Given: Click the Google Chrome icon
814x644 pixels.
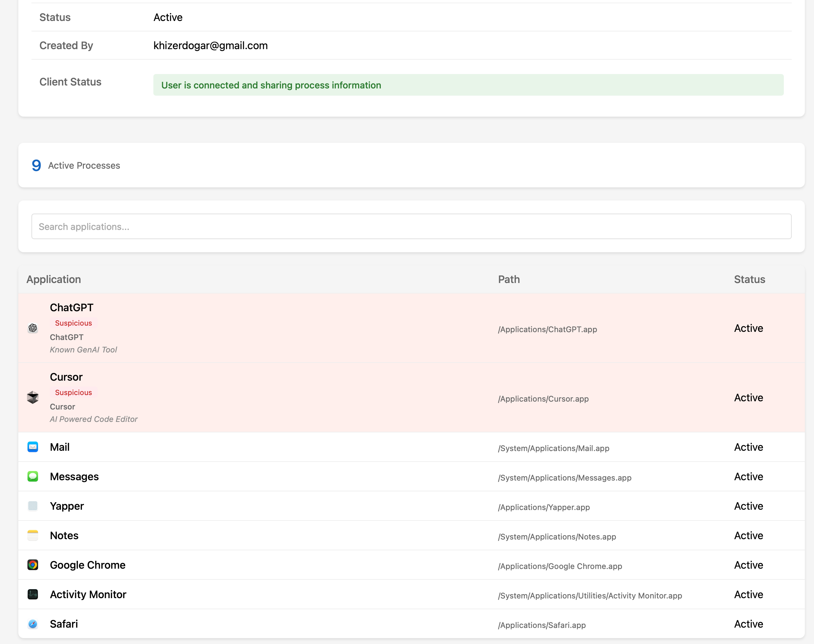Looking at the screenshot, I should (x=33, y=565).
